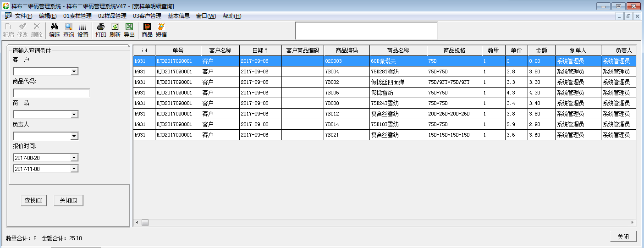Open the 负责人 dropdown in query panel

(74, 136)
